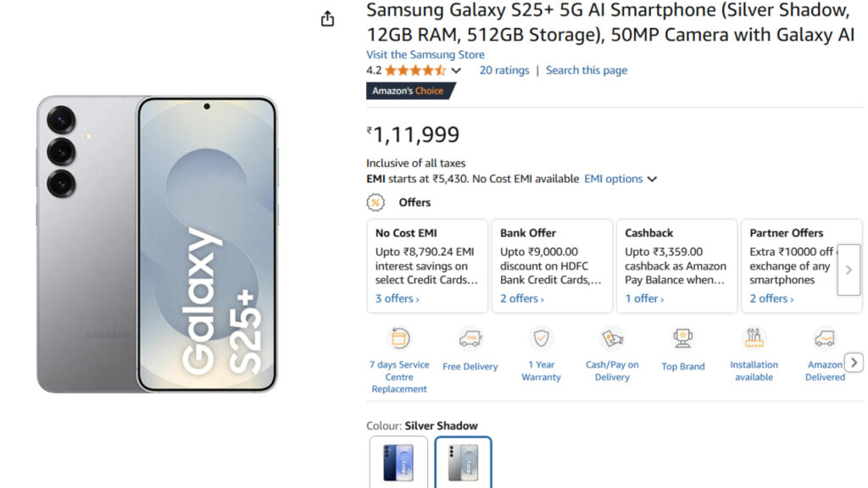Click Search this page link

coord(587,70)
